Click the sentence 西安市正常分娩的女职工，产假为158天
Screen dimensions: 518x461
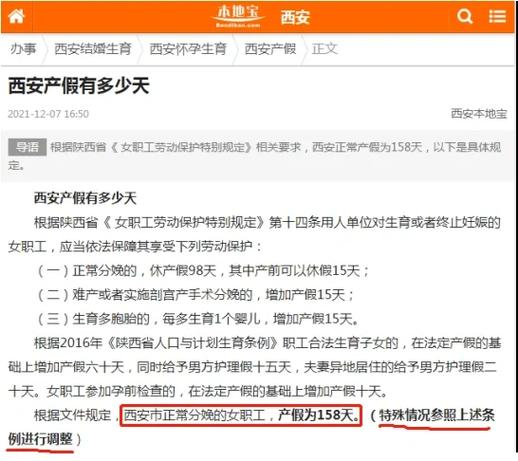click(x=241, y=415)
